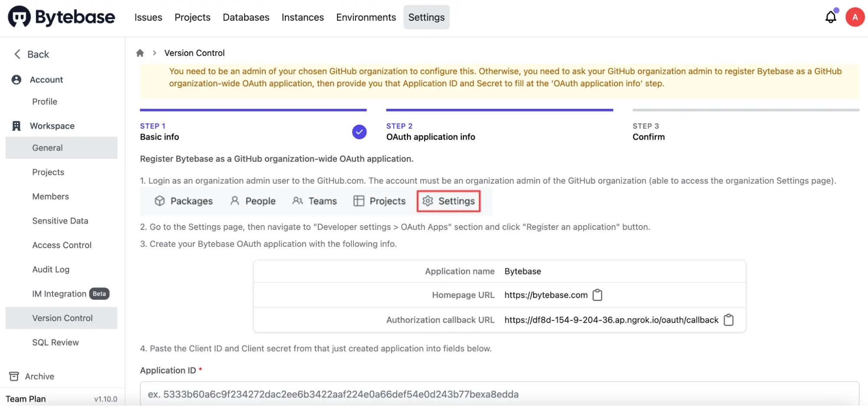Select General under Workspace
The height and width of the screenshot is (406, 868).
pos(61,148)
